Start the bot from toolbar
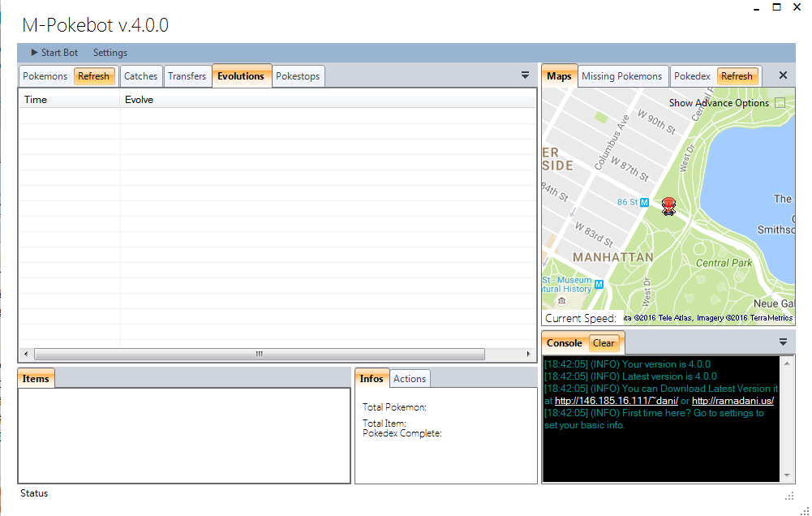This screenshot has width=812, height=516. [54, 53]
